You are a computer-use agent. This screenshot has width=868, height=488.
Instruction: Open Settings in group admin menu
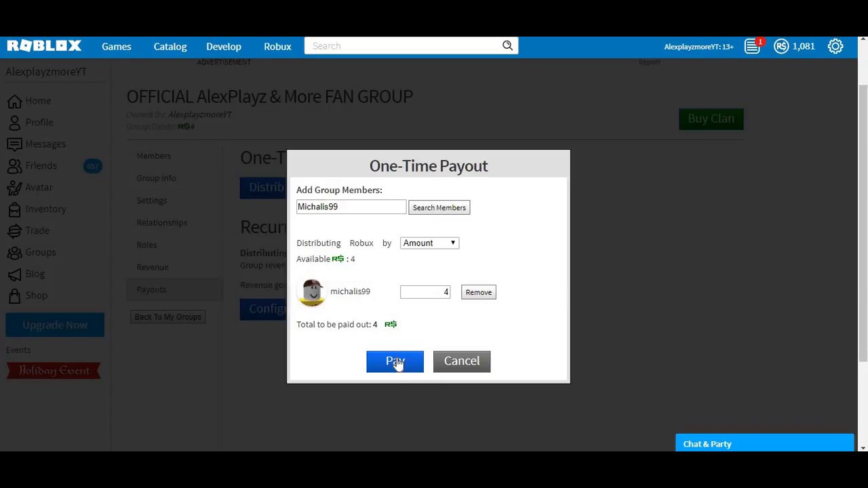click(x=152, y=201)
